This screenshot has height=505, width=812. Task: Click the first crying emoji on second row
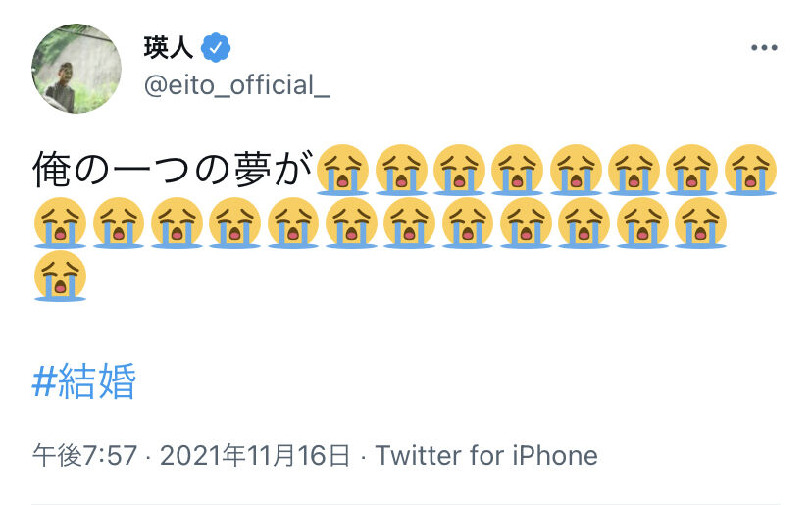point(60,223)
